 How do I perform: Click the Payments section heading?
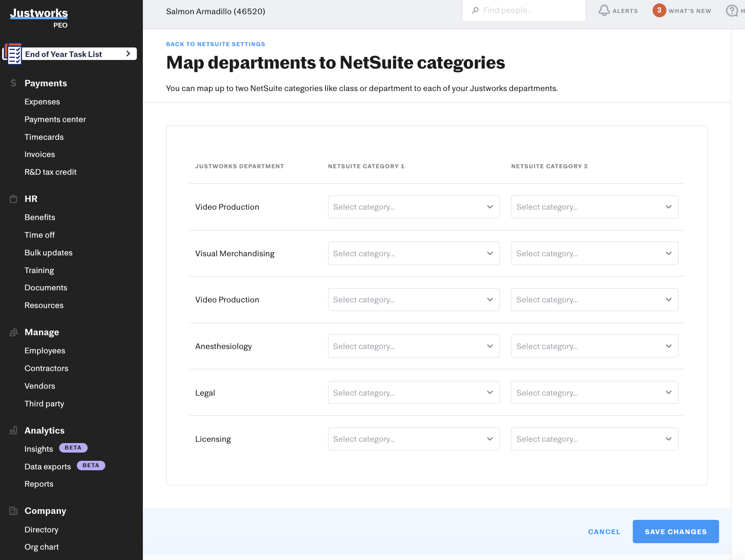coord(46,83)
